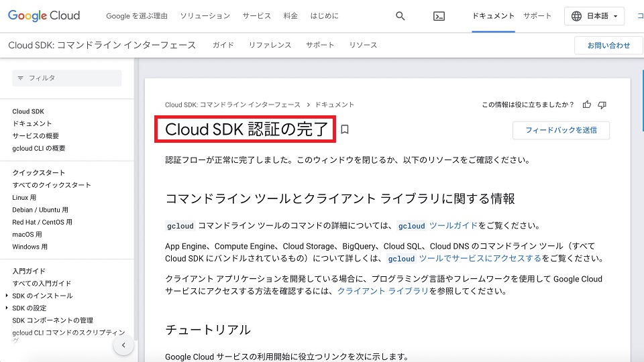Click breadcrumb Cloud SDK: コマンドライン インターフェース
Image resolution: width=644 pixels, height=362 pixels.
233,105
